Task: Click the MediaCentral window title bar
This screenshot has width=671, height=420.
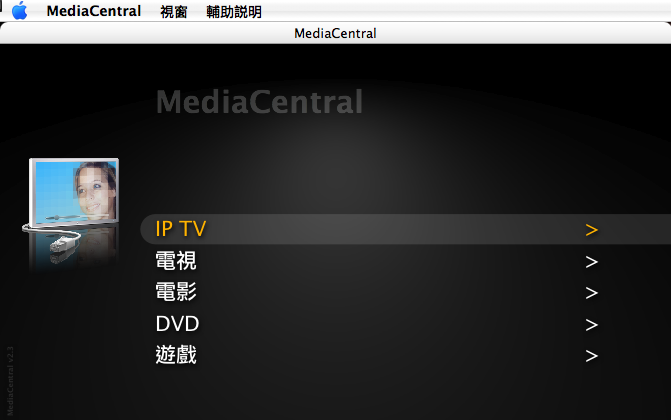Action: pyautogui.click(x=336, y=33)
